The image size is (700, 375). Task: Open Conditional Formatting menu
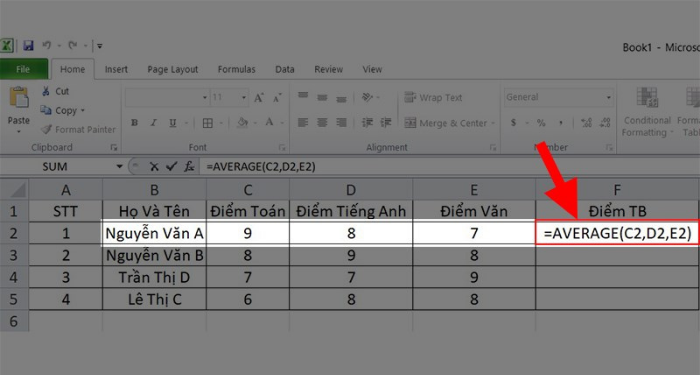(x=646, y=112)
